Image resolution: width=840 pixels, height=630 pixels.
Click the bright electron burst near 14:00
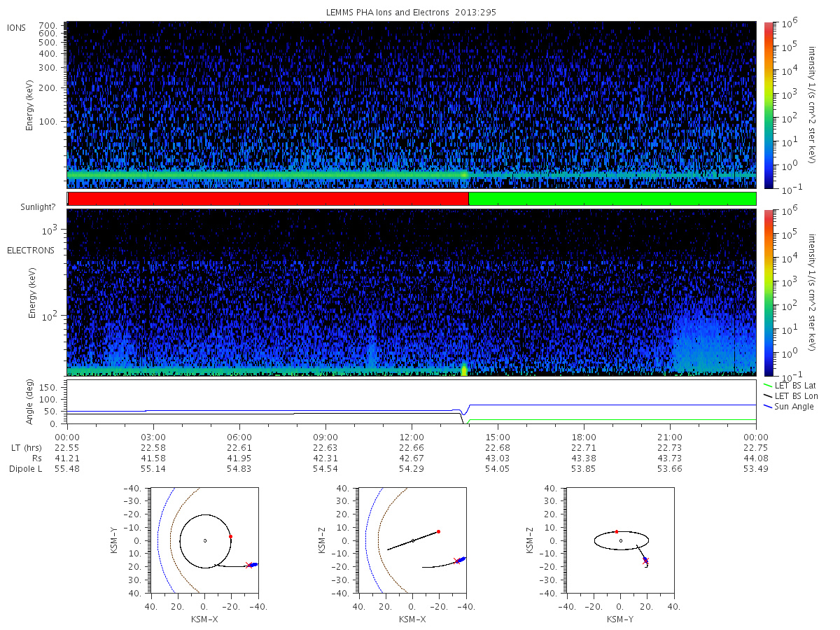pyautogui.click(x=463, y=369)
